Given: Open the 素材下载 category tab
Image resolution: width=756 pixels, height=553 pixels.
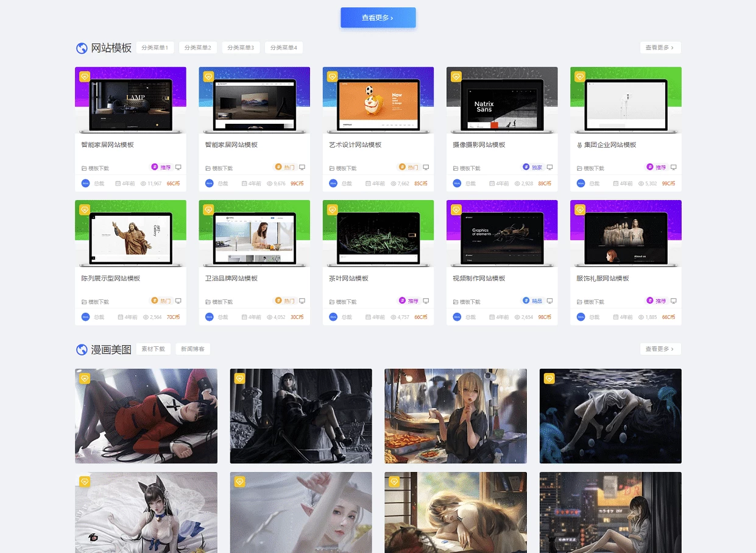Looking at the screenshot, I should [x=153, y=349].
